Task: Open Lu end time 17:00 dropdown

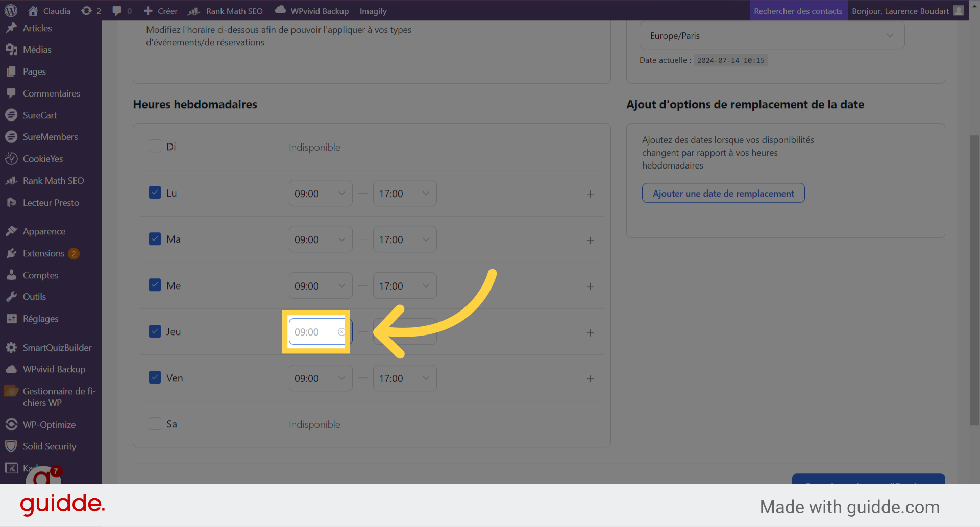Action: pyautogui.click(x=405, y=194)
